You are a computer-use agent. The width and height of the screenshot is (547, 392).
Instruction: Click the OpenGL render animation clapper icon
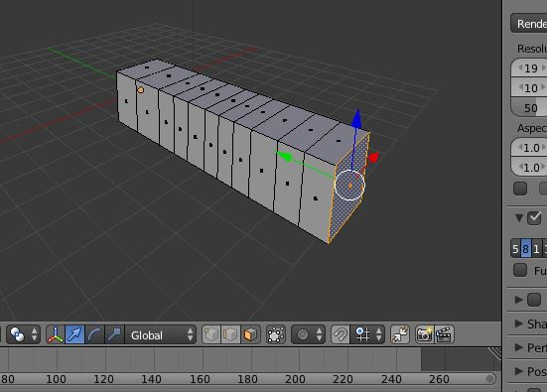444,334
